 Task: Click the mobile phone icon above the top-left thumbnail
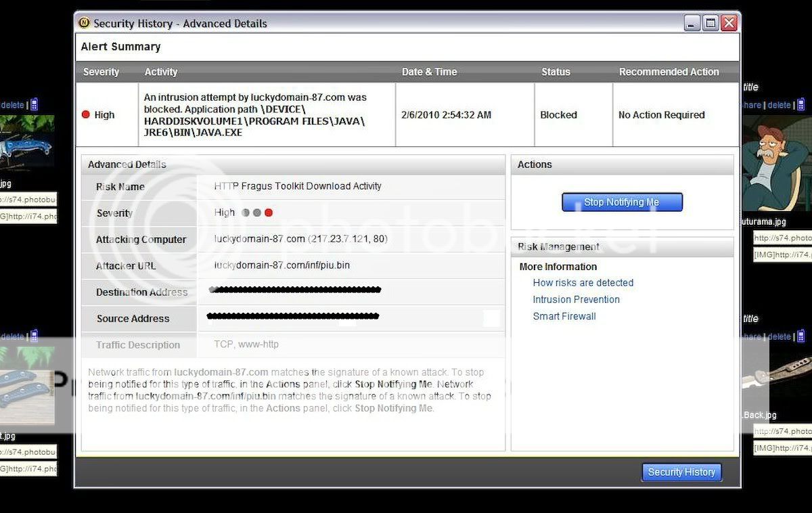(x=34, y=105)
